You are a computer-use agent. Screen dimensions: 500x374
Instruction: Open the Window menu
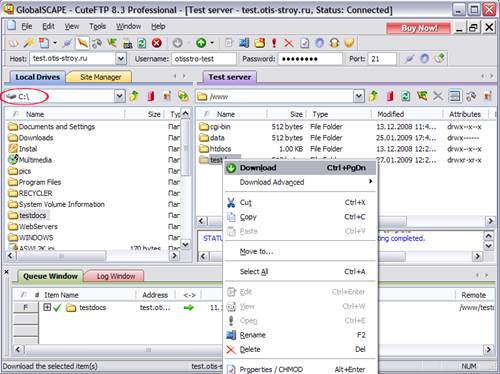click(x=128, y=26)
